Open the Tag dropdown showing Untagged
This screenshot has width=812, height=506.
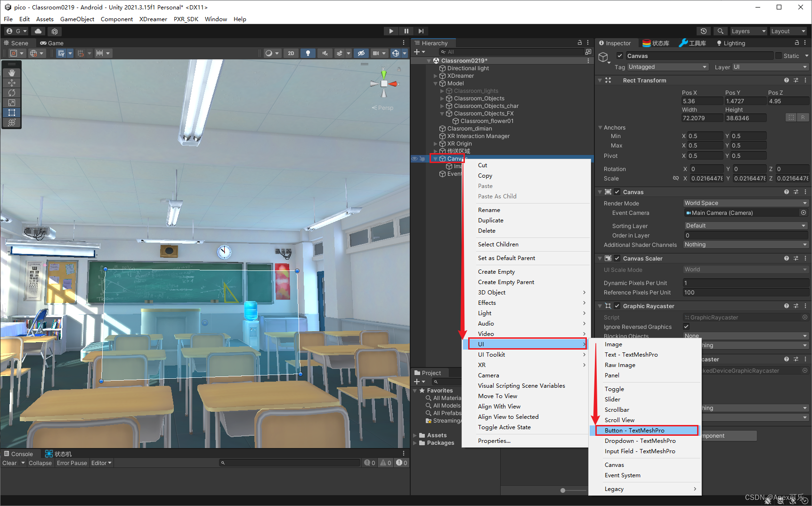click(668, 67)
